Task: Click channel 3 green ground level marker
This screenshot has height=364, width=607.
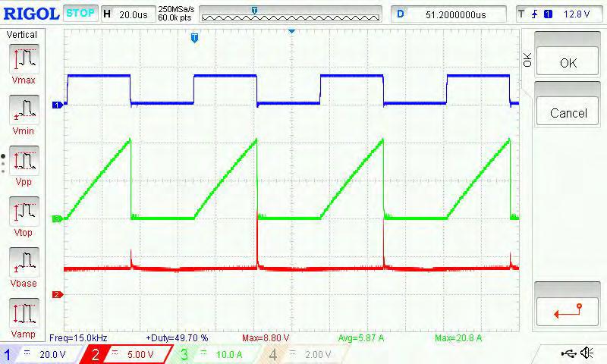Action: (x=58, y=219)
